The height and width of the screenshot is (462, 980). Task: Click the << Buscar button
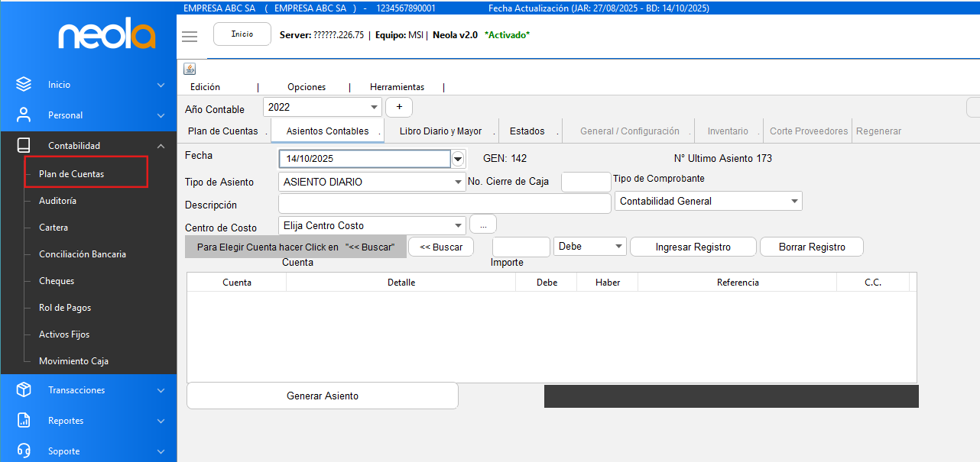point(441,247)
